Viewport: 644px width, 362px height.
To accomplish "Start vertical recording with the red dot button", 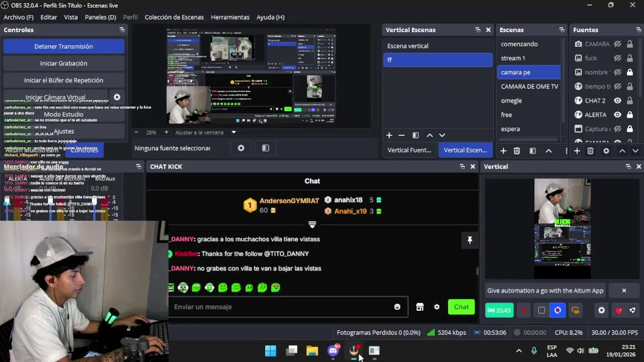I will point(524,310).
